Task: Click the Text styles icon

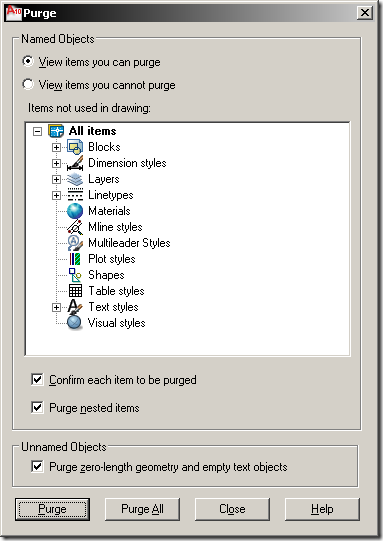Action: (75, 306)
